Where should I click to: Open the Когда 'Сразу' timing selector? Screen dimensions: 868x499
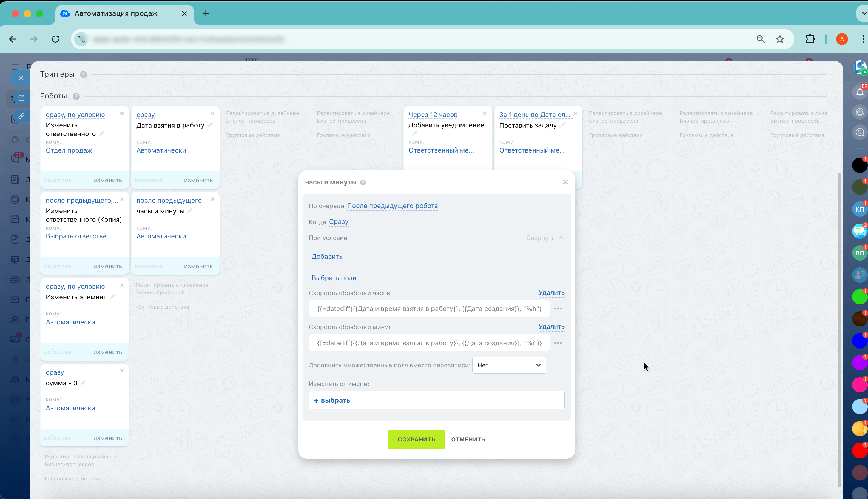[338, 222]
